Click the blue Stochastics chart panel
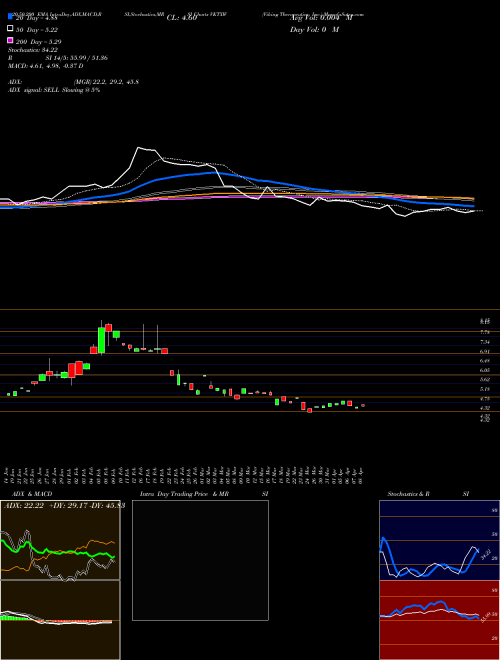The width and height of the screenshot is (500, 660). pyautogui.click(x=439, y=540)
